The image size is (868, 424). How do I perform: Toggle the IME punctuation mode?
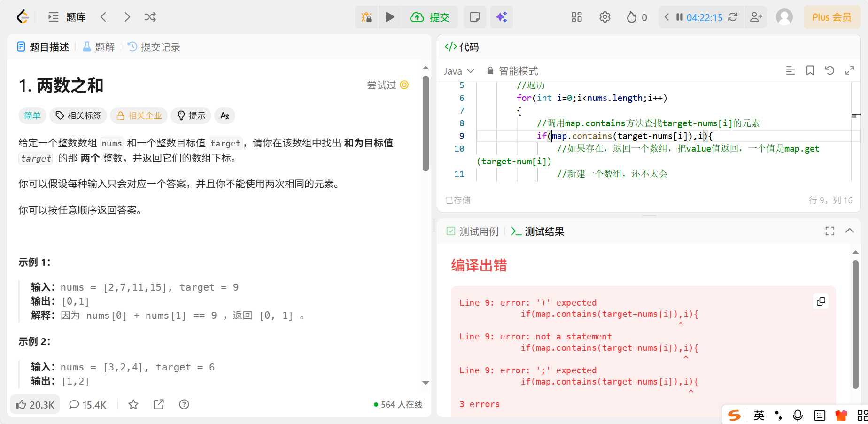tap(778, 415)
